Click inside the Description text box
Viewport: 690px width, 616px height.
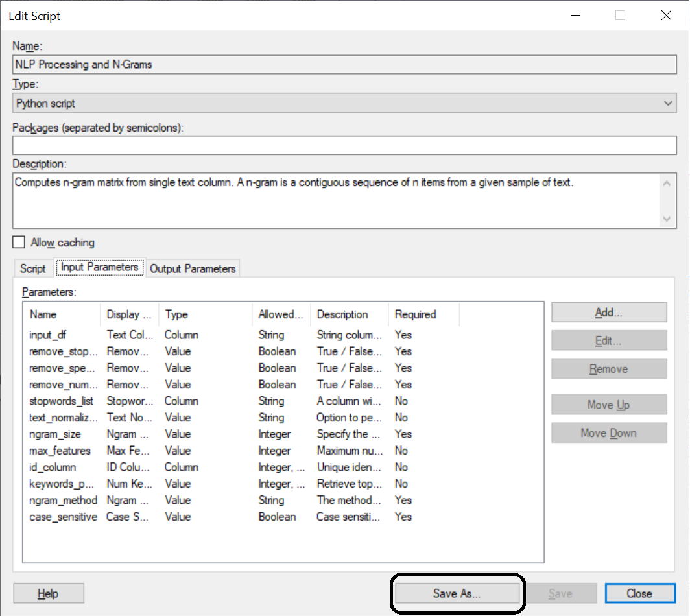[337, 201]
